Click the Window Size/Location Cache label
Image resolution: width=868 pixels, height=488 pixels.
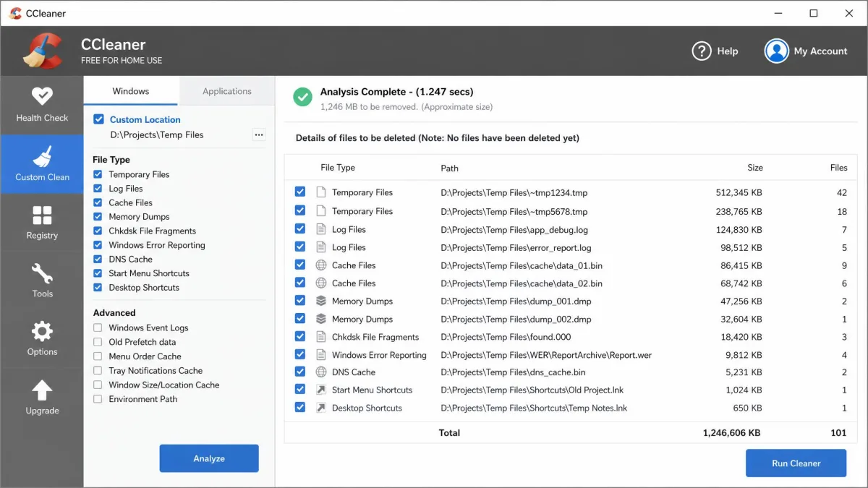164,385
